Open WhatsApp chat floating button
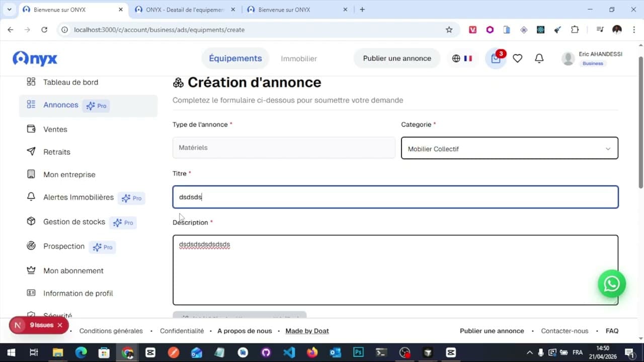The height and width of the screenshot is (362, 644). coord(611,284)
